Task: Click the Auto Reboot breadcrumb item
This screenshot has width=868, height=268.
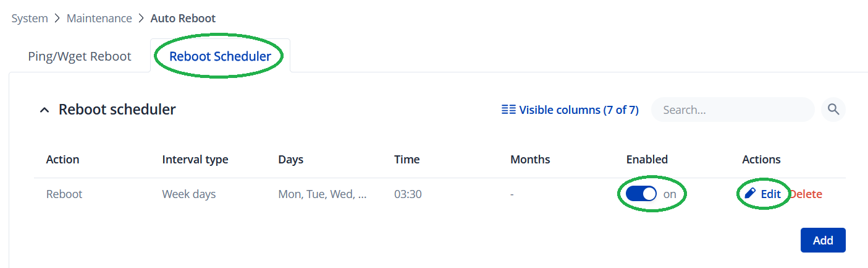Action: point(183,19)
